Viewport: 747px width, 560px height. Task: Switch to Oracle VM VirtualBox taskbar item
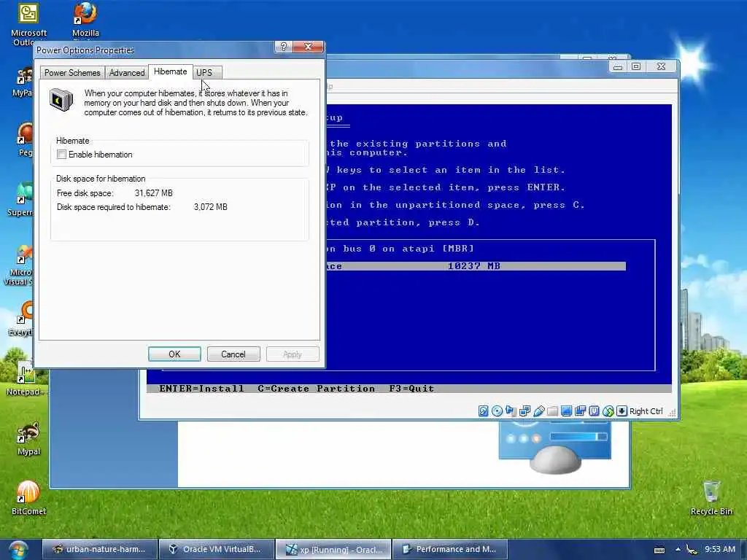pos(216,549)
